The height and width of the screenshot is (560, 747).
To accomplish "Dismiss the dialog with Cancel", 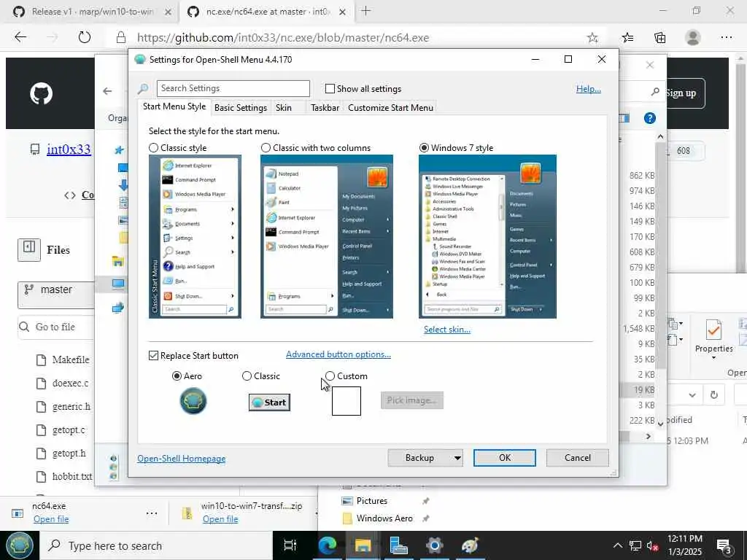I will (578, 458).
